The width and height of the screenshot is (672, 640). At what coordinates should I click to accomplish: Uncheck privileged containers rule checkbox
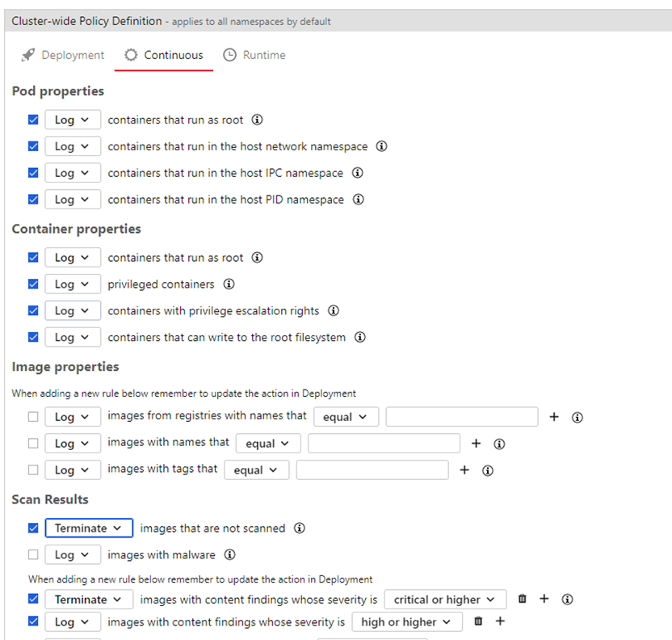(33, 284)
